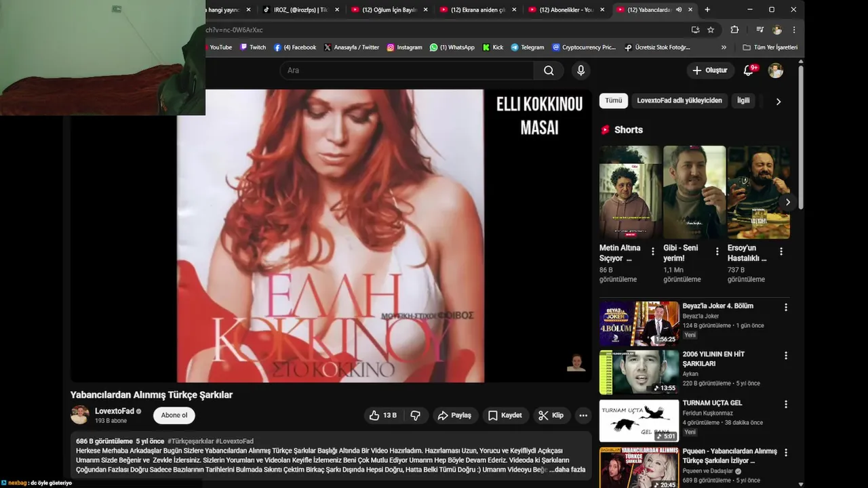Image resolution: width=868 pixels, height=488 pixels.
Task: Bookmark this page with star icon
Action: click(x=711, y=30)
